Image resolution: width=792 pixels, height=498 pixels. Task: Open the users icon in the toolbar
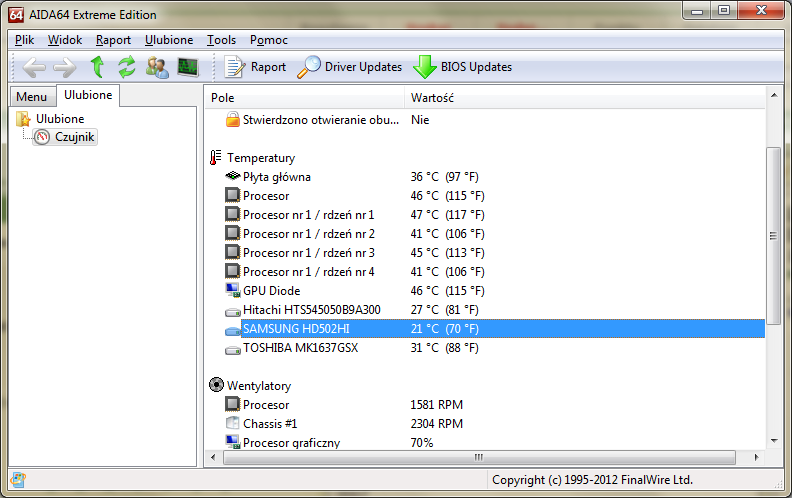tap(157, 67)
